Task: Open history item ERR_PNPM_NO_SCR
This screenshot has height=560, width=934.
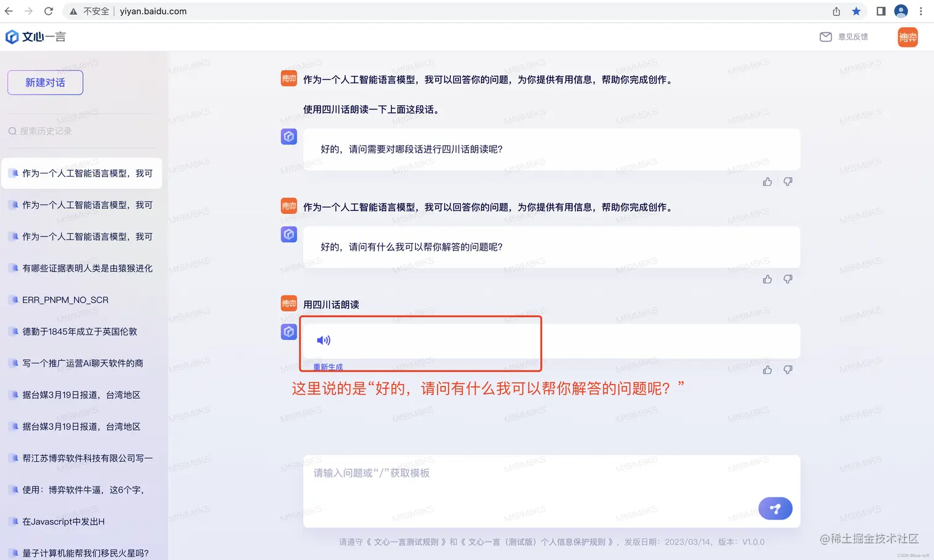Action: [82, 299]
